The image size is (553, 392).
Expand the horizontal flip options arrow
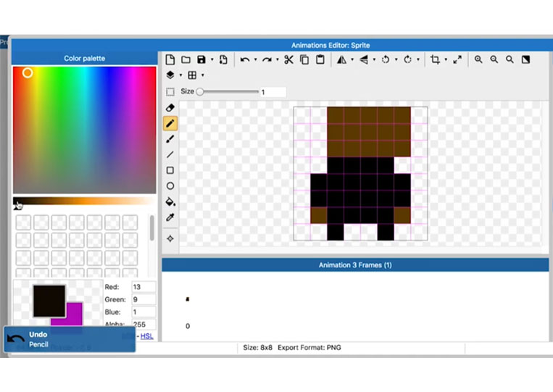(x=352, y=59)
